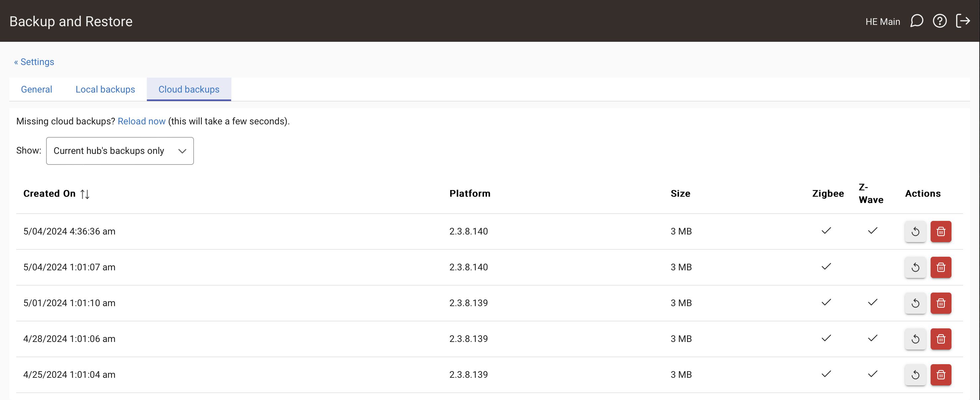This screenshot has height=400, width=980.
Task: Select the Cloud backups tab
Action: [189, 90]
